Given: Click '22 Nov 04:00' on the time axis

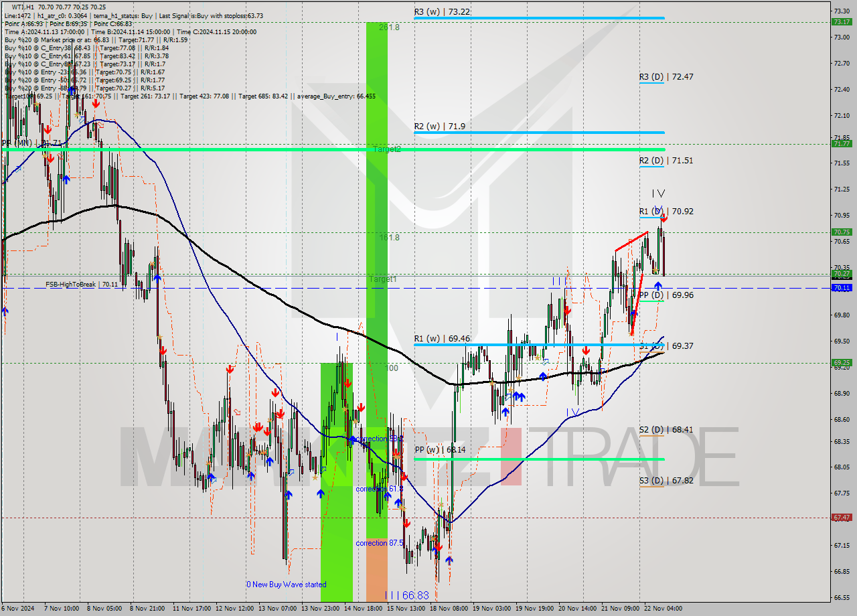Looking at the screenshot, I should pos(662,609).
